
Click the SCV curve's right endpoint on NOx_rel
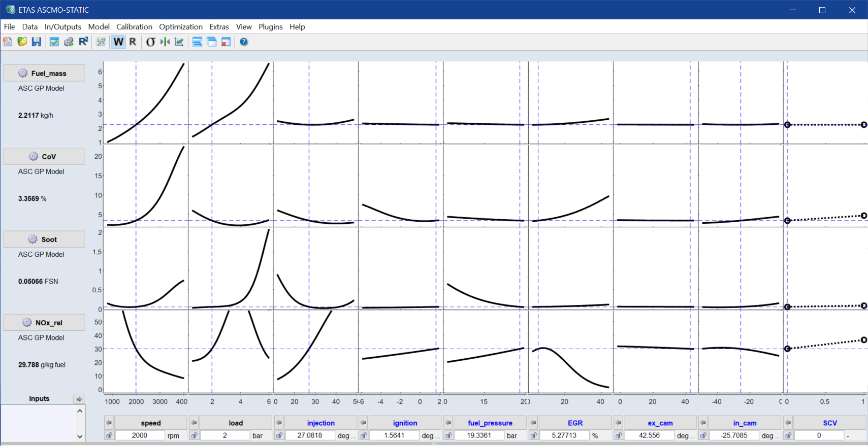point(863,340)
